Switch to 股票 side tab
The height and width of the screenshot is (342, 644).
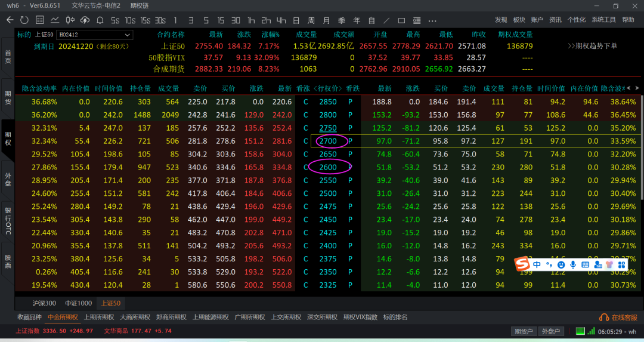coord(8,261)
